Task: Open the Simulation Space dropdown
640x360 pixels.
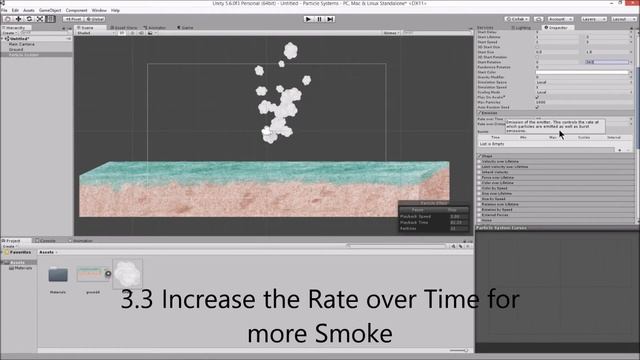Action: 584,82
